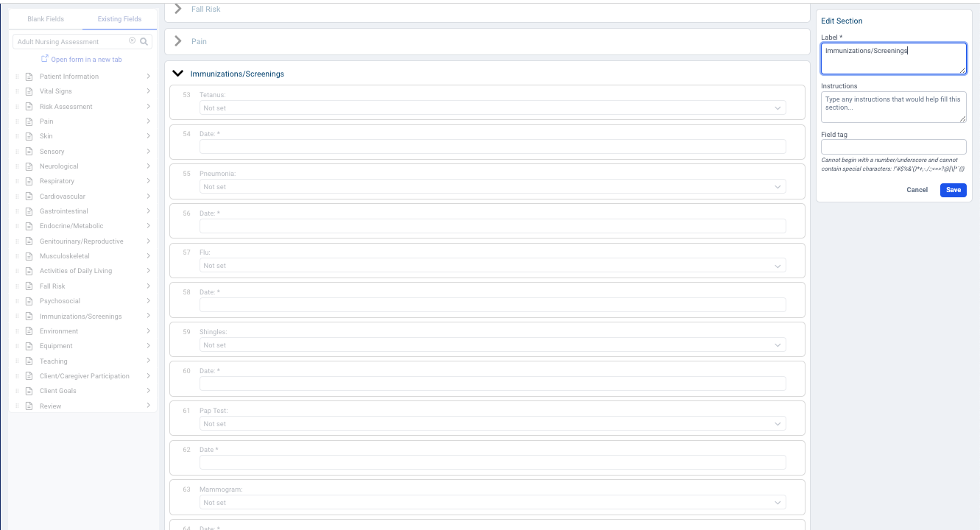Click the document icon beside Neurological
The width and height of the screenshot is (980, 530).
tap(29, 166)
